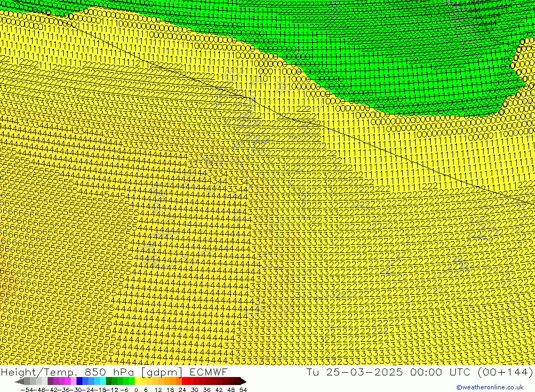This screenshot has height=392, width=535.
Task: Click the '24' legend label
Action: pyautogui.click(x=182, y=390)
